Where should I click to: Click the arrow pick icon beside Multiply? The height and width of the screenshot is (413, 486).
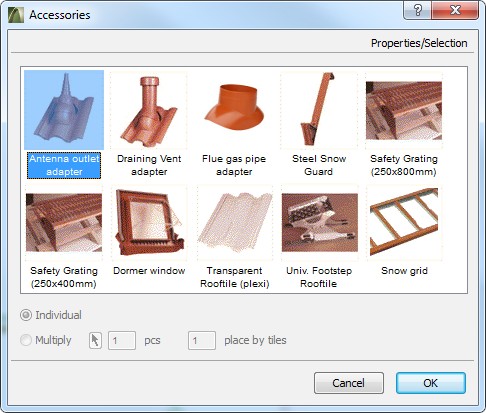coord(95,340)
